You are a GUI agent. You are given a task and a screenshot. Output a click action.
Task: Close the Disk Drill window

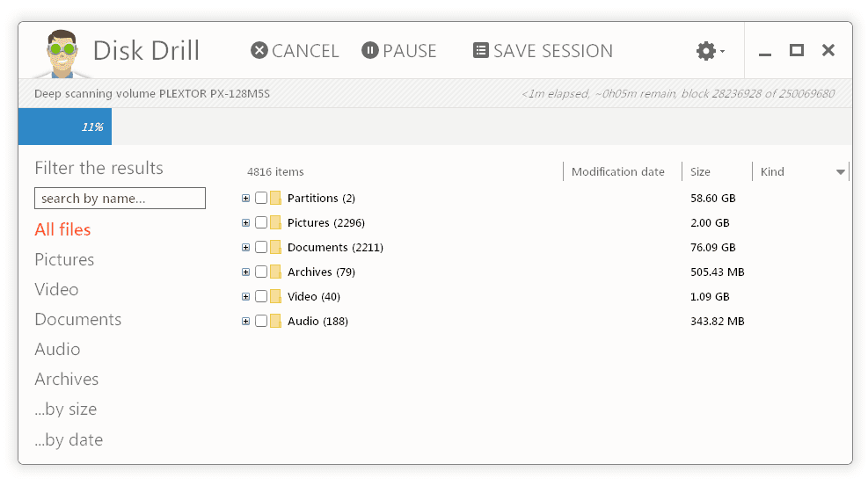point(828,50)
